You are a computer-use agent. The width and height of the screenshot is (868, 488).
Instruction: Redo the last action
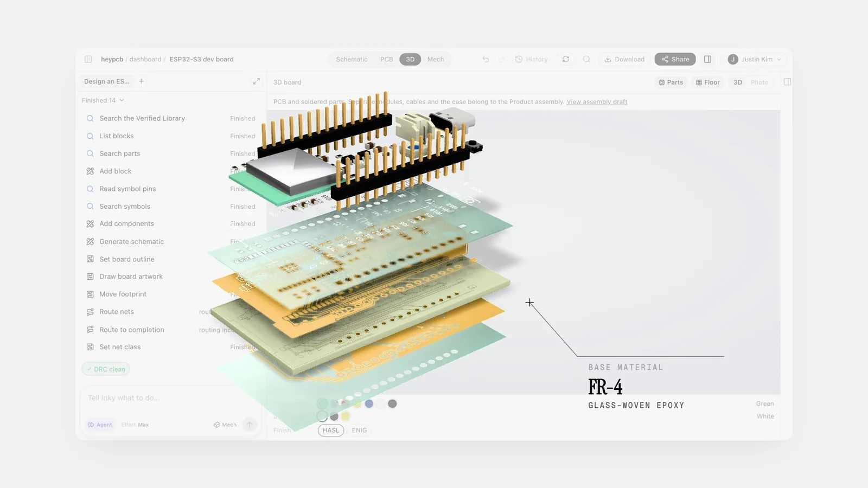[x=501, y=59]
